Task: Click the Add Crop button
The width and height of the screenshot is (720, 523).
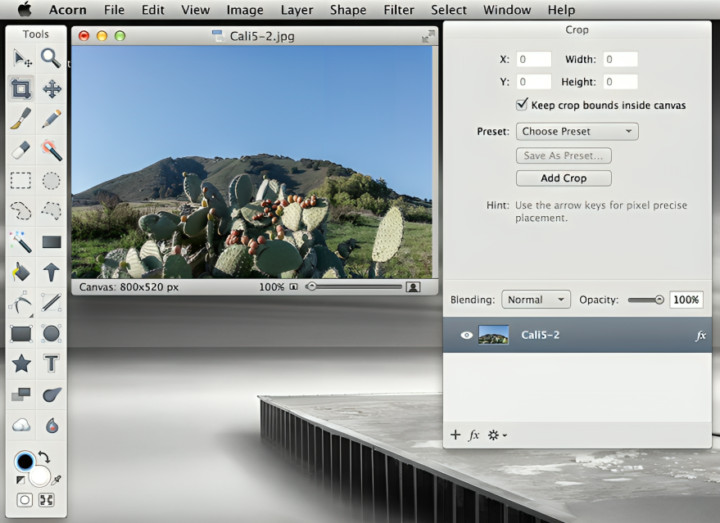Action: pos(563,178)
